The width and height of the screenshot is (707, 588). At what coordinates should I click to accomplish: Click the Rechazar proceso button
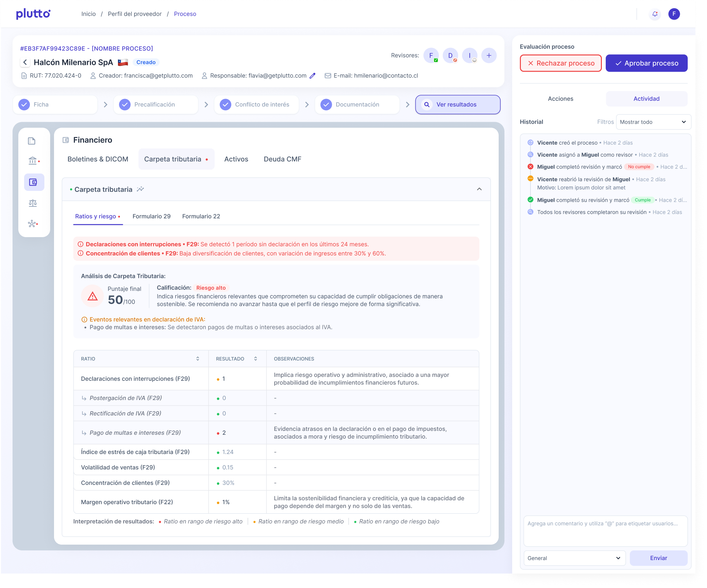[x=560, y=63]
